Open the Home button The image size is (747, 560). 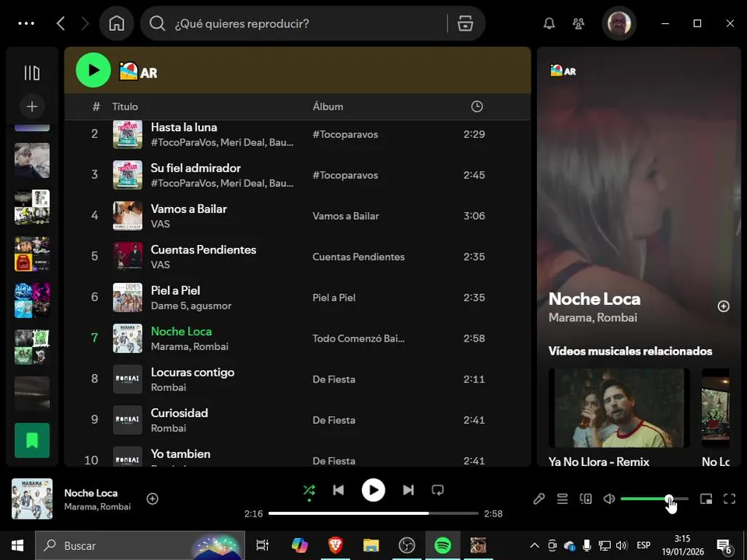point(116,23)
